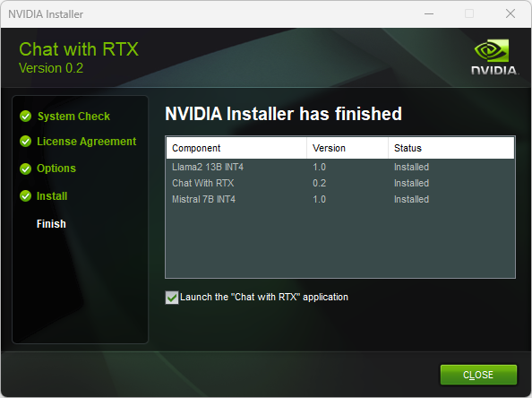Click Chat With RTX version 0.2 cell
Screen dimensions: 532x398
point(319,183)
